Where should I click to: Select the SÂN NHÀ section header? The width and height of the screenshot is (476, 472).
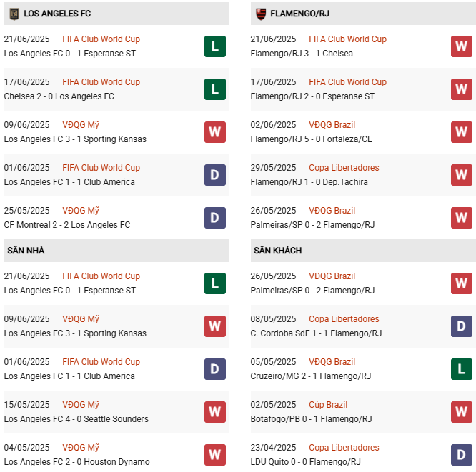(x=26, y=251)
